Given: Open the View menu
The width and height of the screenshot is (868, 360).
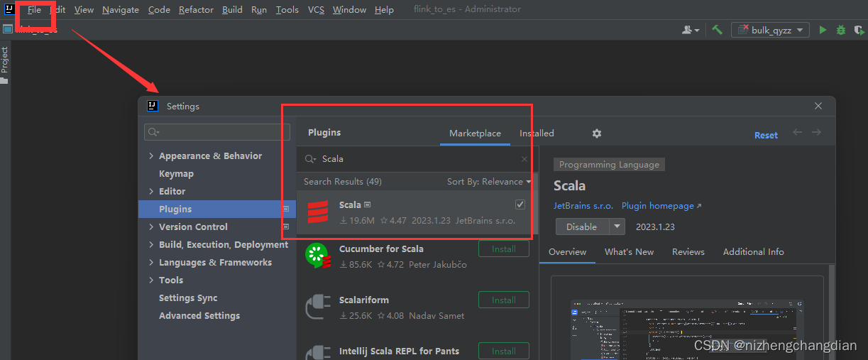Looking at the screenshot, I should click(x=84, y=9).
